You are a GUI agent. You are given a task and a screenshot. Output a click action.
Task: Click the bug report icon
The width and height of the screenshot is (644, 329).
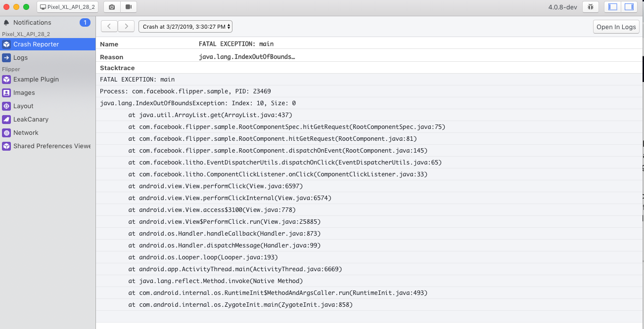click(x=590, y=7)
